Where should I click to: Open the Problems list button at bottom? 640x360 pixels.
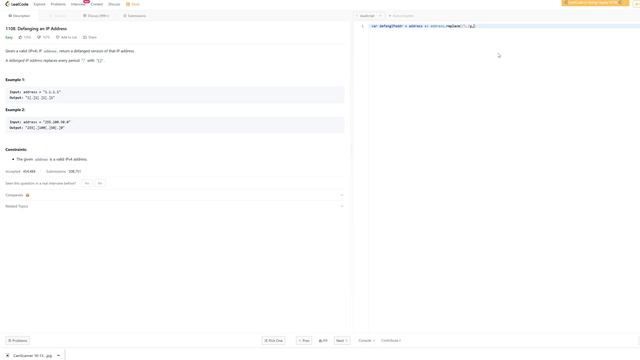18,340
